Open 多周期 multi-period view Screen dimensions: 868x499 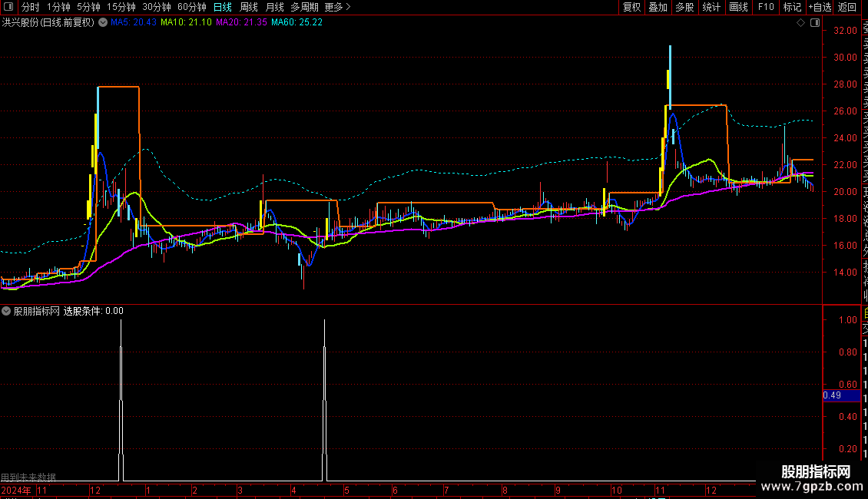304,7
